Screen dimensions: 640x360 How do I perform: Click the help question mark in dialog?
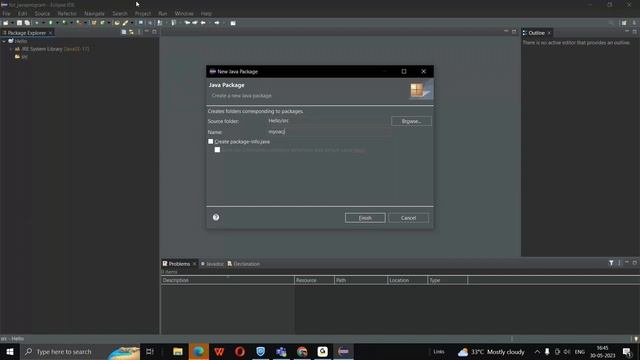pyautogui.click(x=216, y=217)
